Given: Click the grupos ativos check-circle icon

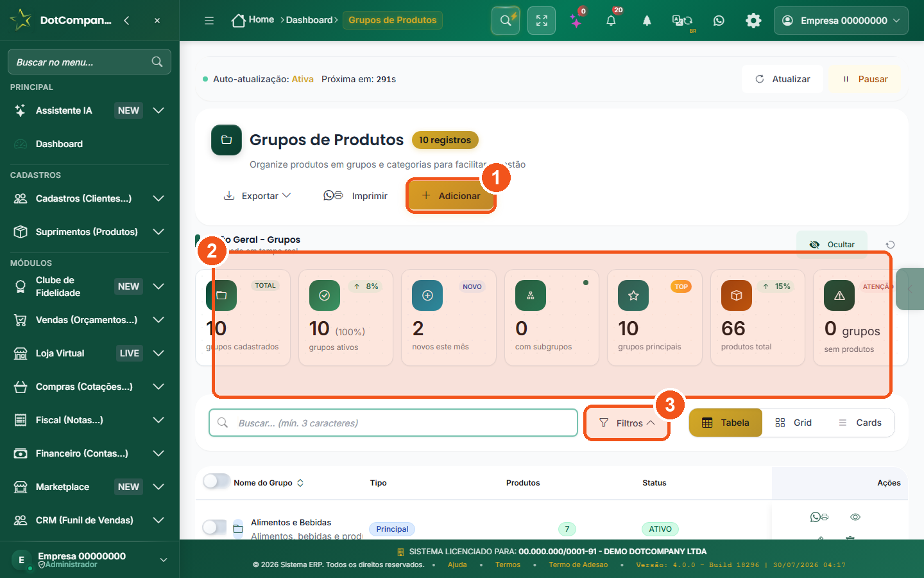Looking at the screenshot, I should 325,295.
